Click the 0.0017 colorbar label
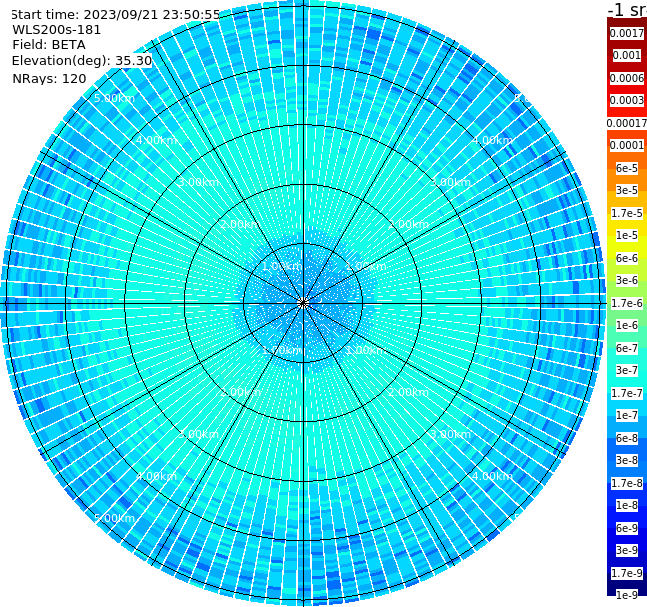Image resolution: width=647 pixels, height=607 pixels. coord(627,33)
